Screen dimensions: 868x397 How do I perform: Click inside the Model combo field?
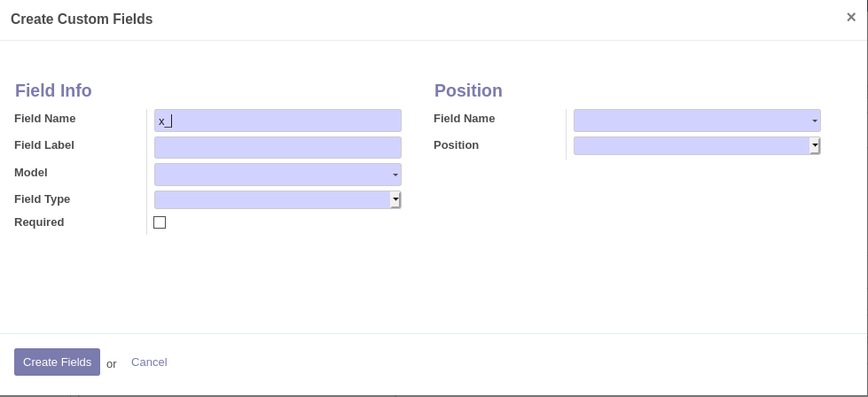pyautogui.click(x=270, y=175)
